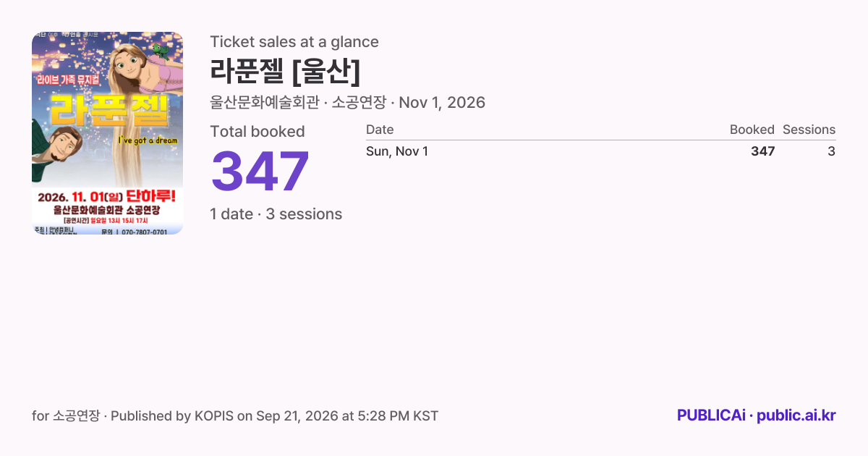
Task: Click the I've got a dream poster text
Action: [147, 140]
